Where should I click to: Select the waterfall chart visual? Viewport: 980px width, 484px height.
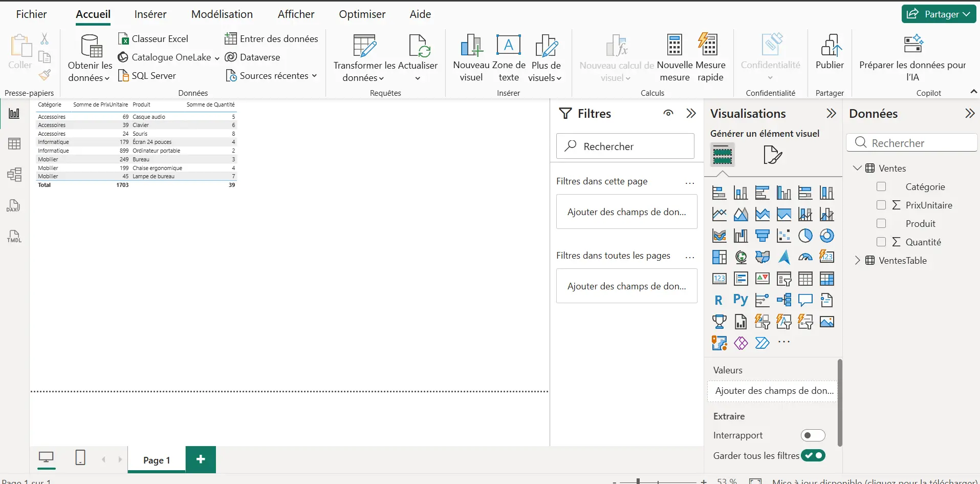tap(741, 236)
